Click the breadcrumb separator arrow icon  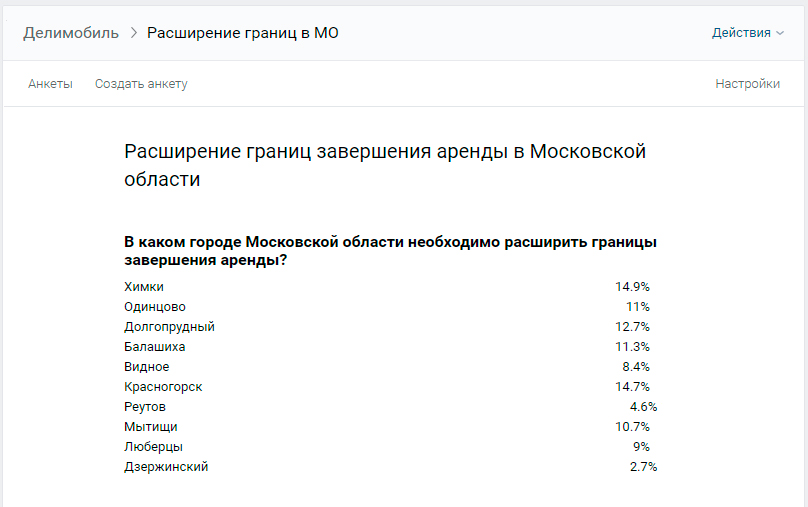(133, 33)
